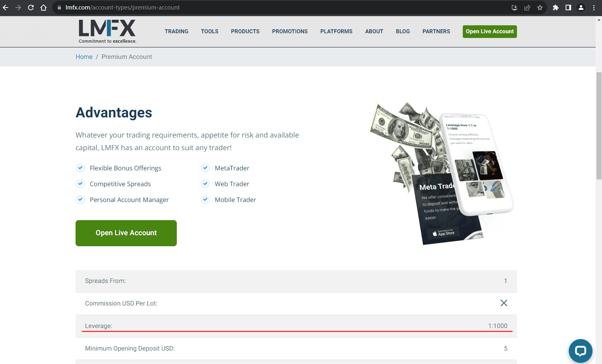Open the TOOLS menu
Viewport: 602px width, 364px height.
pos(210,32)
